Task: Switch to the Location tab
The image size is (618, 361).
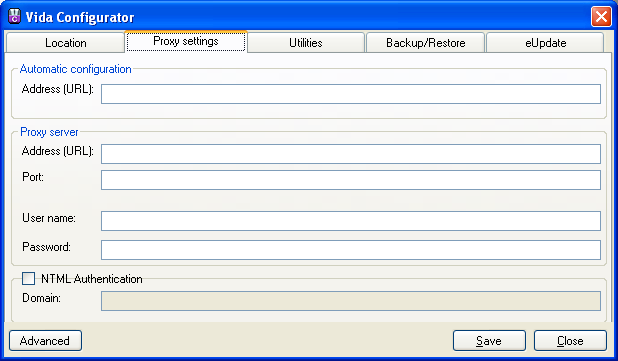Action: [65, 43]
